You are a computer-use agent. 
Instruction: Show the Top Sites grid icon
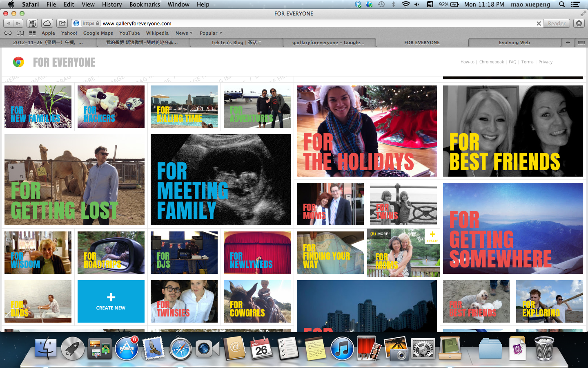(32, 33)
